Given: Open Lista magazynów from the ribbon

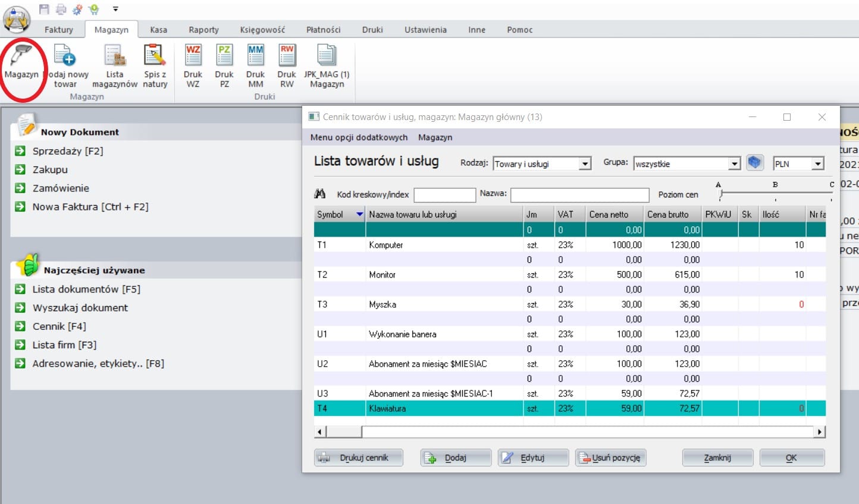Looking at the screenshot, I should pos(115,56).
